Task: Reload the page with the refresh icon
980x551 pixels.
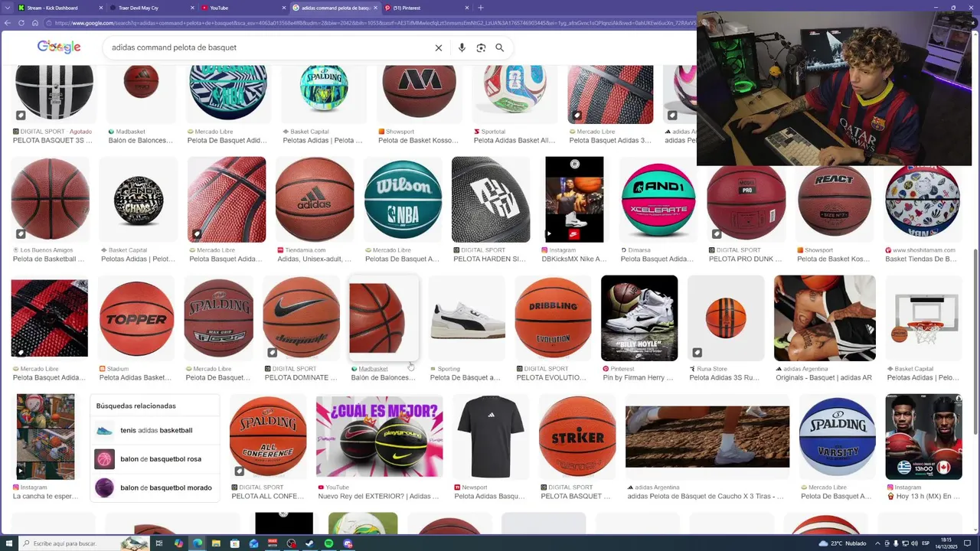Action: point(23,23)
